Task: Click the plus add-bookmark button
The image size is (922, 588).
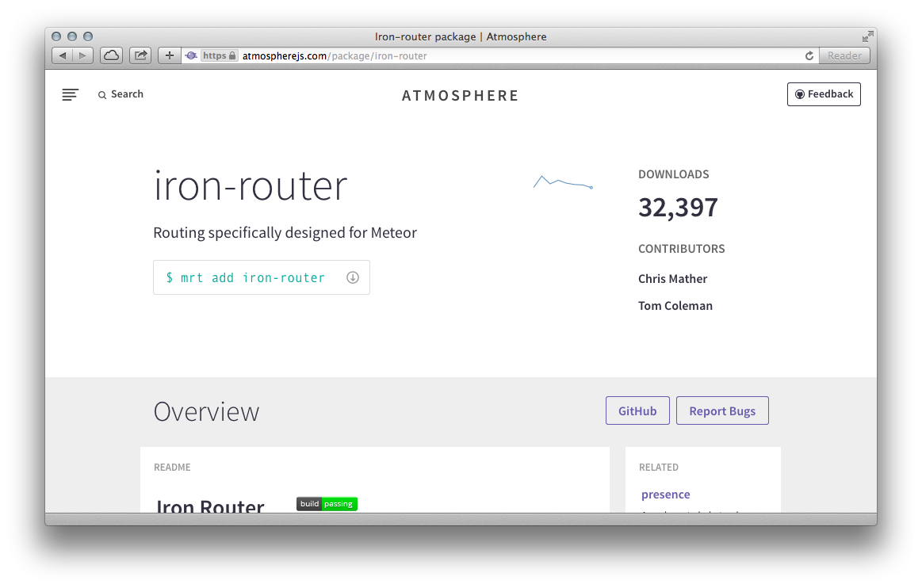Action: (x=170, y=55)
